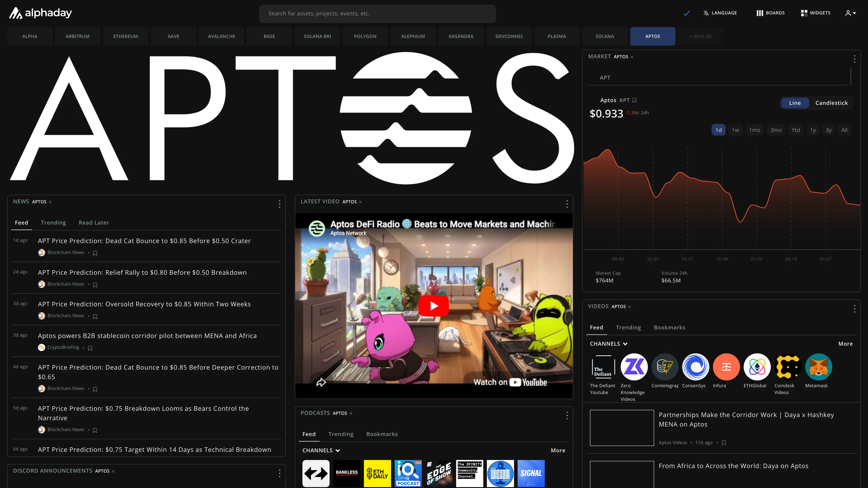
Task: Switch to the SOLANA board tab
Action: [x=604, y=36]
